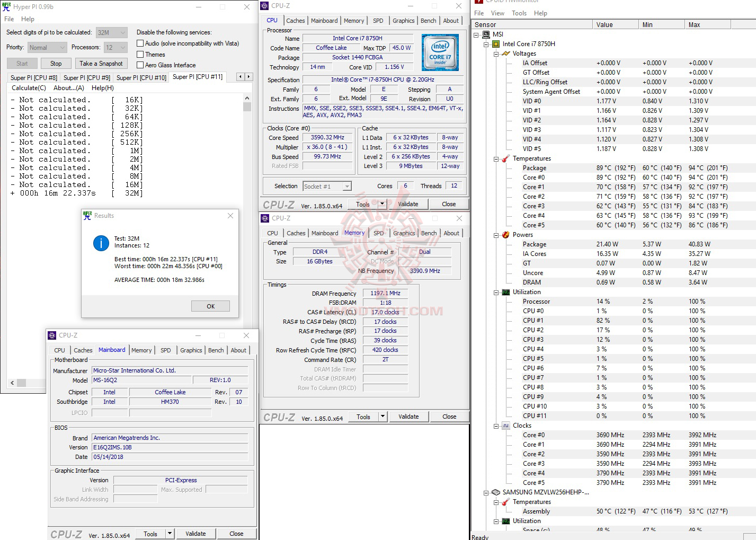Open Graphics tab in the CPU-Z motherboard window
Screen dimensions: 756x540
(x=191, y=350)
